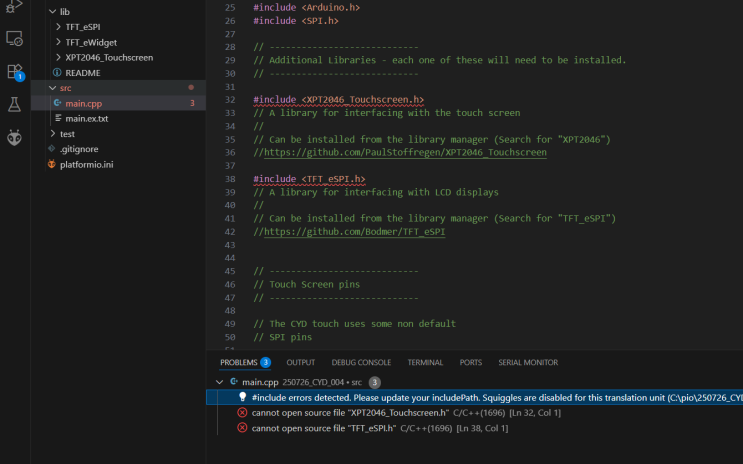Open the SERIAL MONITOR tab
Viewport: 743px width, 464px height.
click(x=528, y=362)
